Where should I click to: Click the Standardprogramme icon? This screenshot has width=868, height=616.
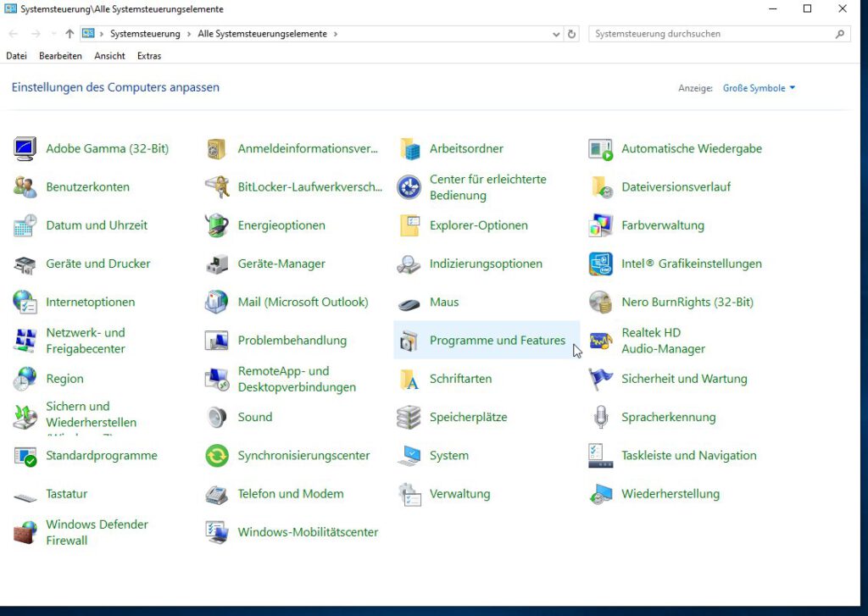pos(25,456)
